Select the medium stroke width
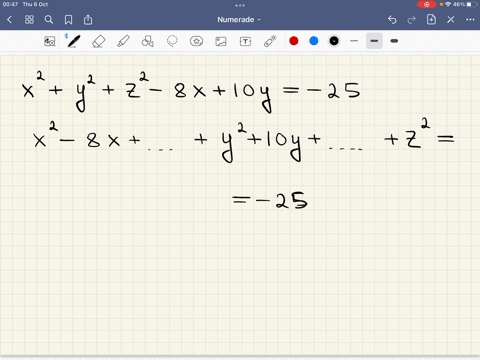The height and width of the screenshot is (360, 480). (x=374, y=41)
